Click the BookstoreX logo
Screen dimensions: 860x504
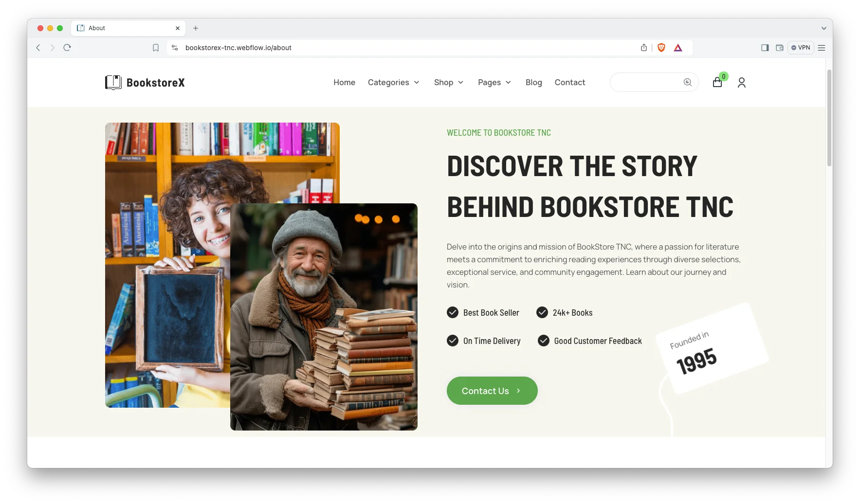coord(145,83)
